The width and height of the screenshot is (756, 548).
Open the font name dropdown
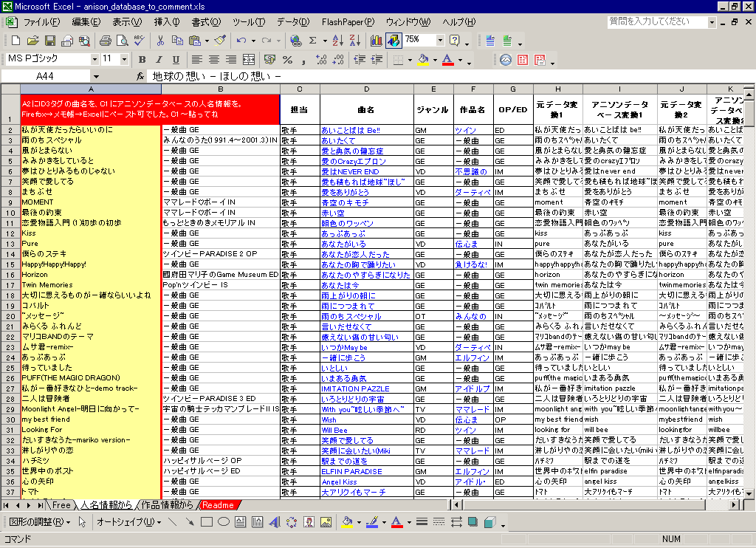pyautogui.click(x=94, y=60)
